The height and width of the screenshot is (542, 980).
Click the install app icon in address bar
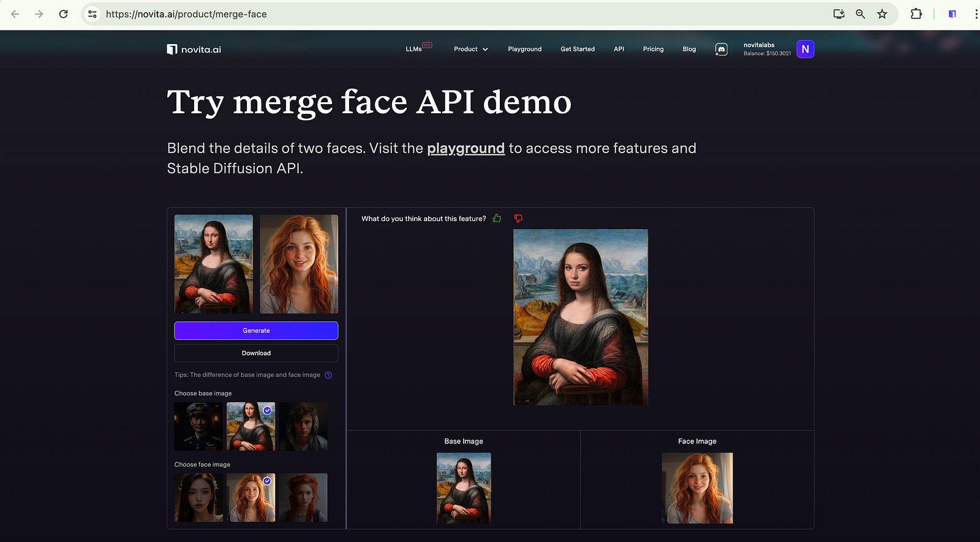click(839, 14)
